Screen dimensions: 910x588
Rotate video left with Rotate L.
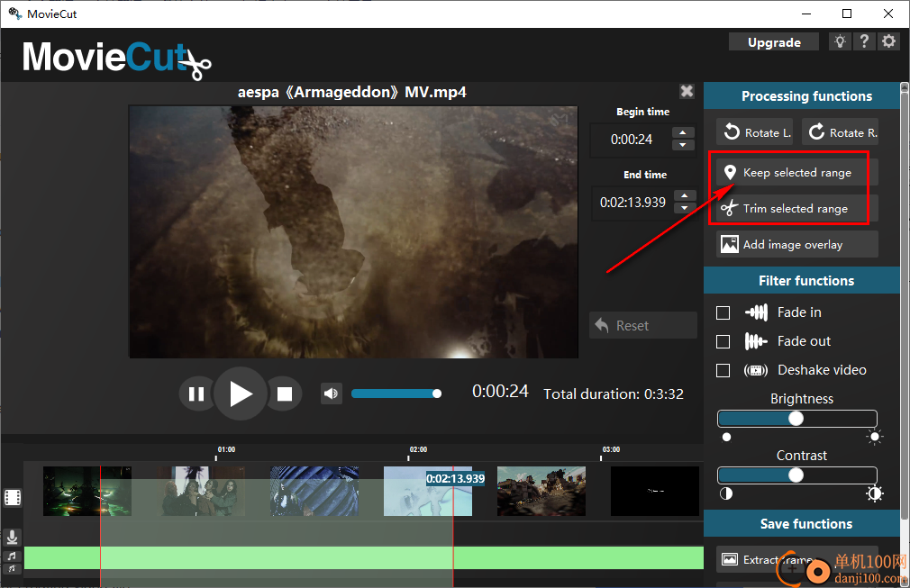click(x=755, y=132)
